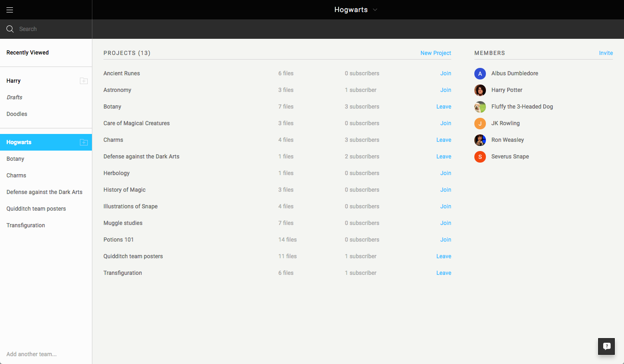Image resolution: width=624 pixels, height=364 pixels.
Task: Open Herbology project row
Action: [116, 173]
